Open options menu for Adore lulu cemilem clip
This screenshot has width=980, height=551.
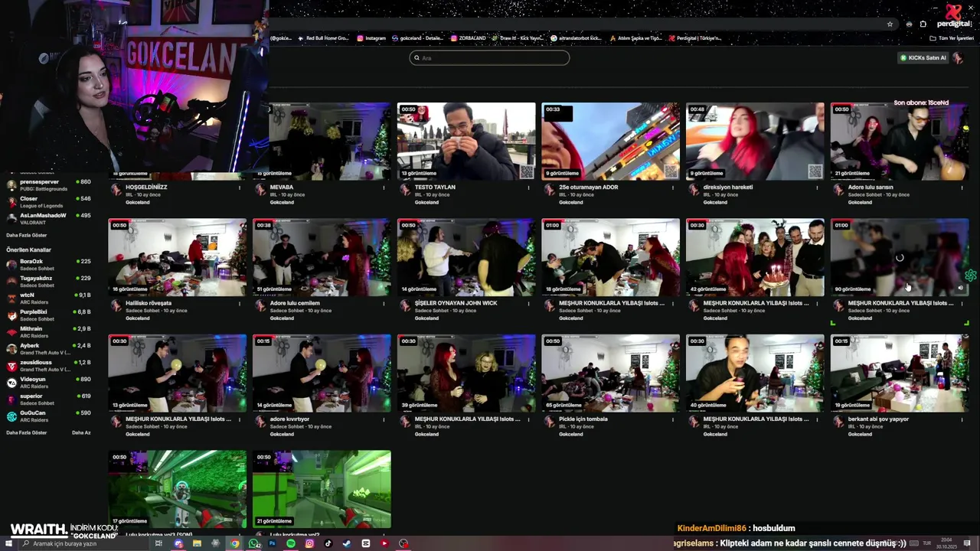[x=384, y=303]
